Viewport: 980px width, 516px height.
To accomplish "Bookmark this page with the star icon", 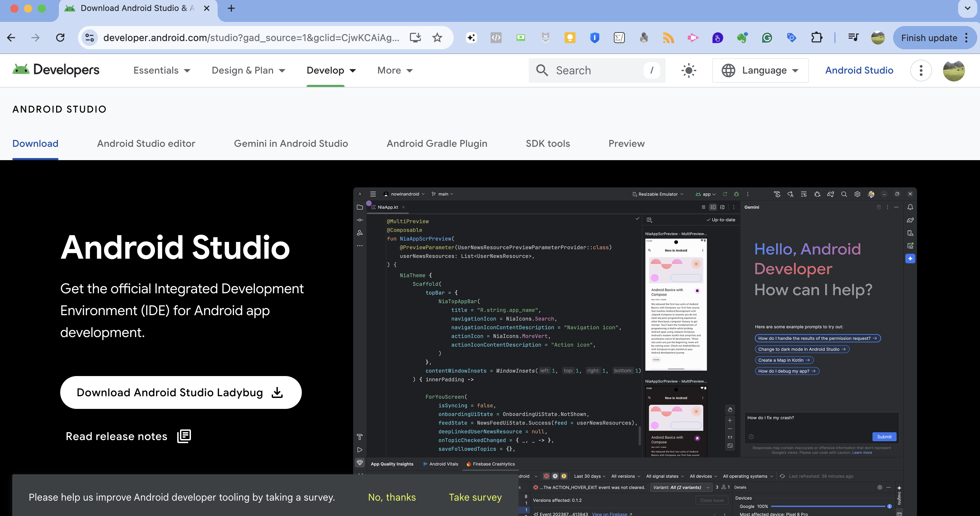I will [x=437, y=38].
